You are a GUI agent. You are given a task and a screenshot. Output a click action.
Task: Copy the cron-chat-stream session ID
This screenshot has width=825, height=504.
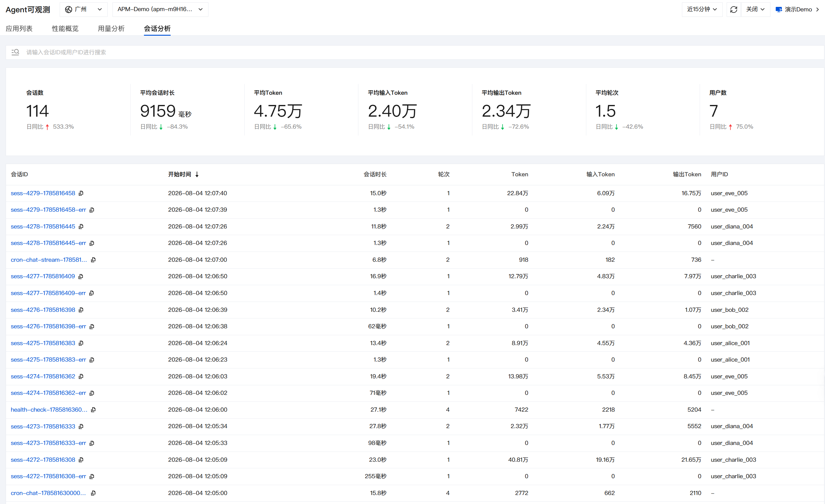[x=93, y=260]
